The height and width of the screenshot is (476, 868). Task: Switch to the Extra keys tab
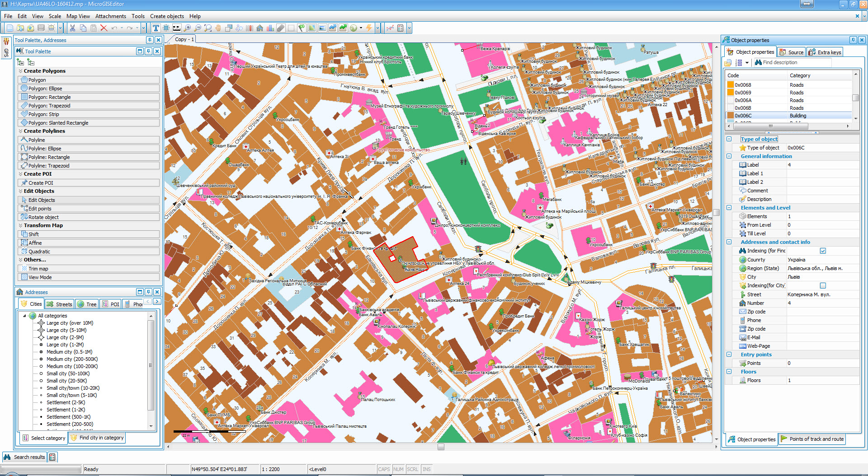click(x=825, y=52)
